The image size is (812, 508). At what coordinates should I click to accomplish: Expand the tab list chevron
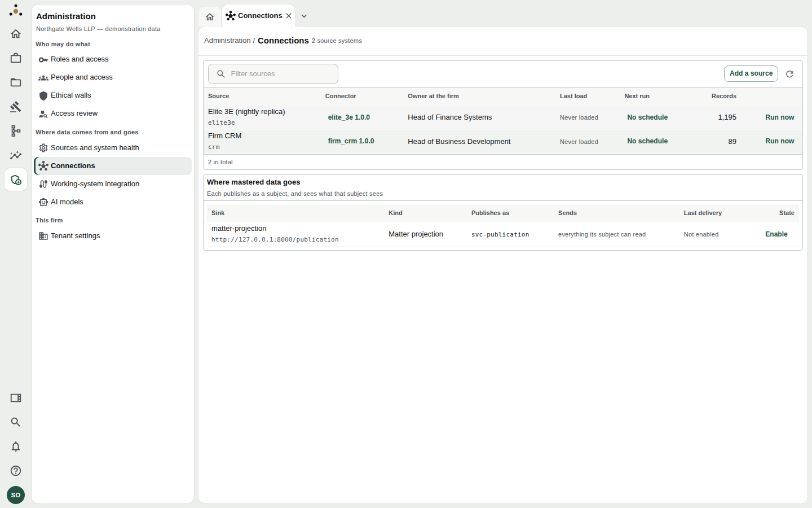click(x=304, y=16)
